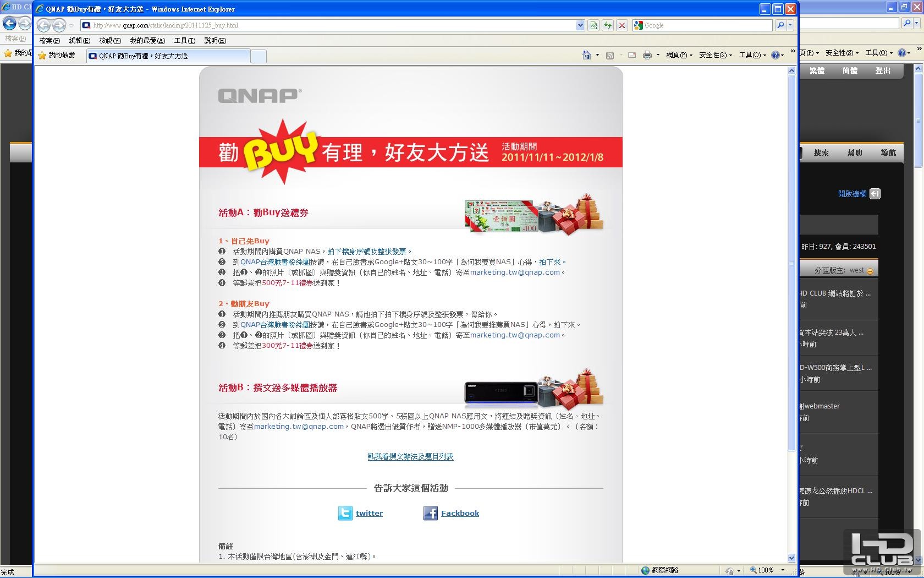Image resolution: width=924 pixels, height=578 pixels.
Task: Open the 檢視 menu
Action: (110, 41)
